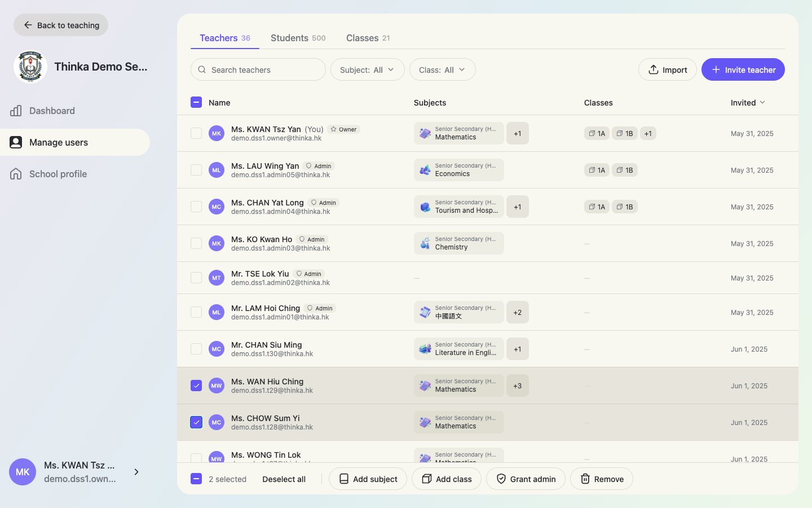The image size is (812, 508).
Task: Open Dashboard from the sidebar
Action: pos(75,111)
